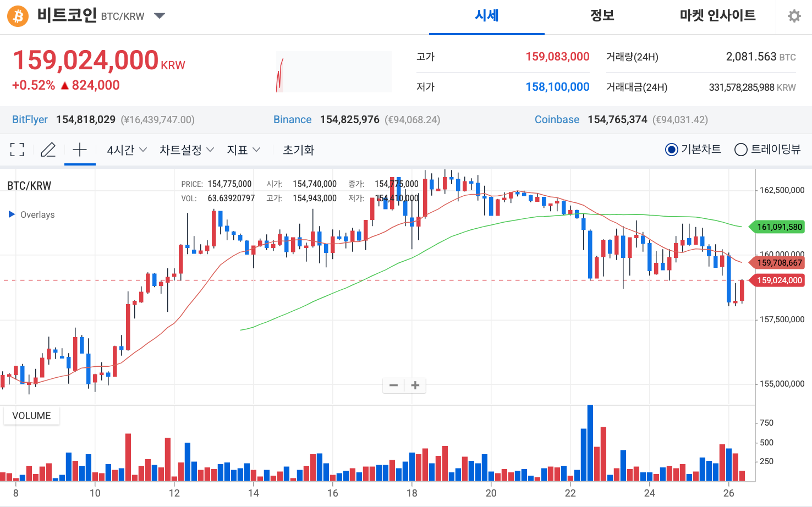Image resolution: width=812 pixels, height=507 pixels.
Task: Open the 차트설정 dropdown
Action: point(186,149)
